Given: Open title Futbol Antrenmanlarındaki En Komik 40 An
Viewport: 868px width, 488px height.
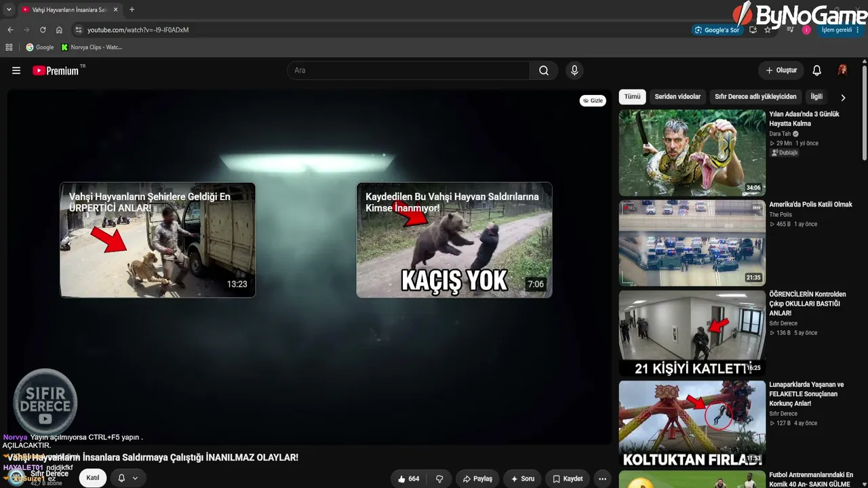Looking at the screenshot, I should [x=811, y=479].
